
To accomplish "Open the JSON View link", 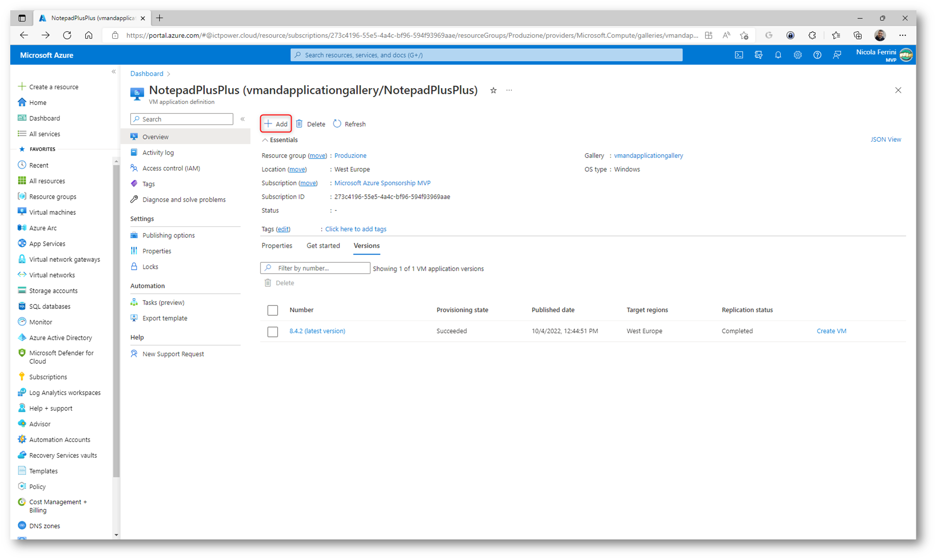I will tap(885, 140).
